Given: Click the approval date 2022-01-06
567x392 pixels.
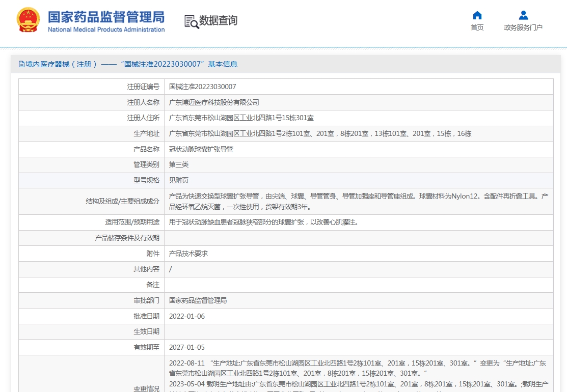Looking at the screenshot, I should 187,316.
